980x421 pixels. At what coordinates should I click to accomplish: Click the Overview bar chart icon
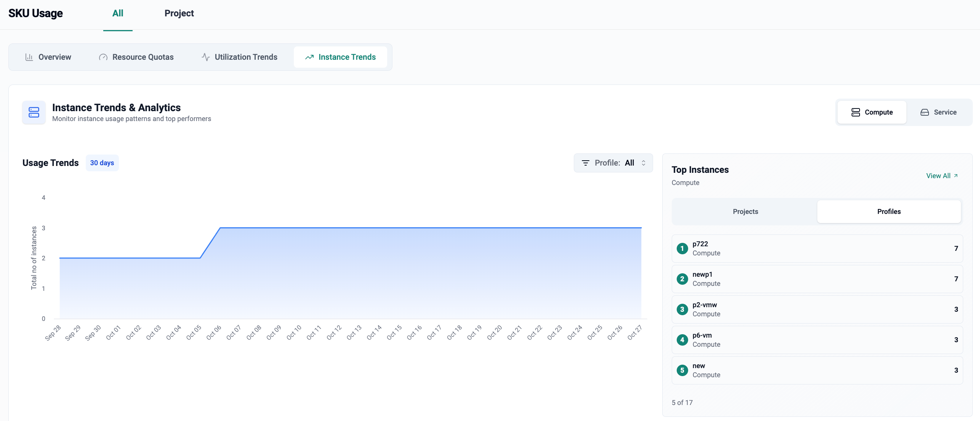coord(29,57)
